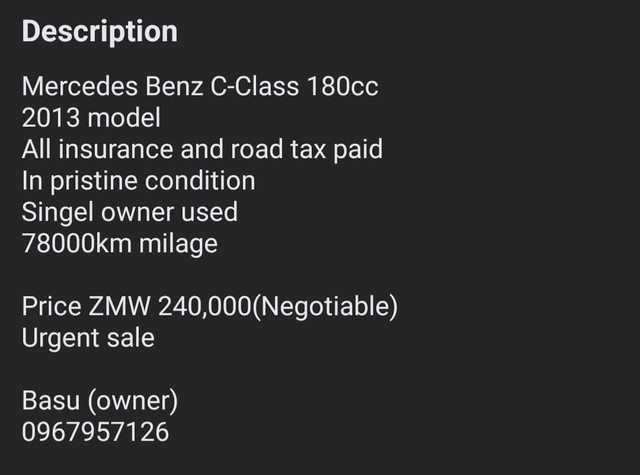Click the 78000km mileage figure
The image size is (640, 475).
(75, 243)
